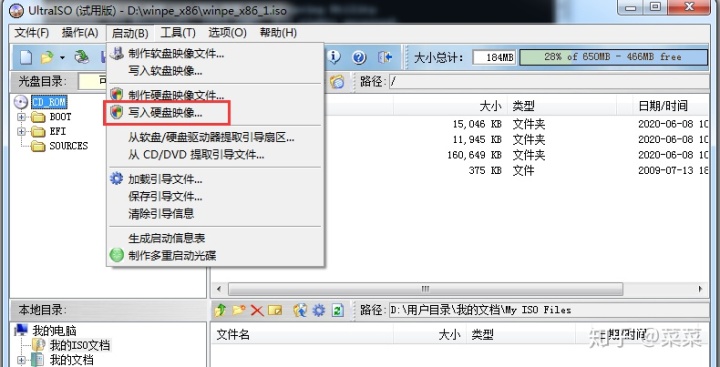
Task: Click the horizontal scrollbar thumb of ISO list
Action: click(425, 289)
